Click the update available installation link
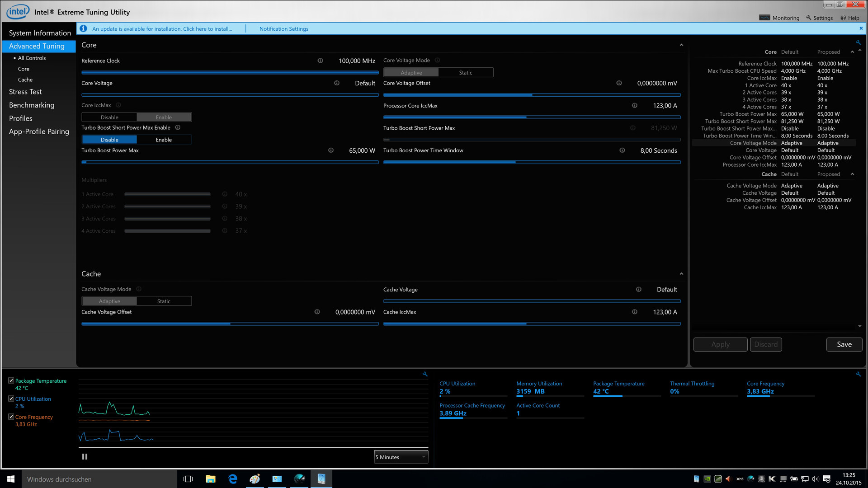The height and width of the screenshot is (488, 868). [162, 29]
